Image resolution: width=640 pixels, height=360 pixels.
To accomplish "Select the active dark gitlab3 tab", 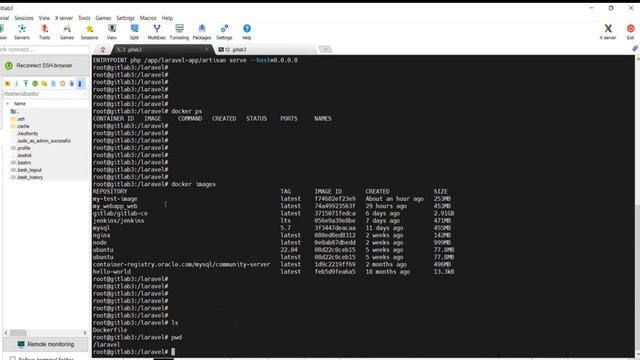I will (x=162, y=49).
